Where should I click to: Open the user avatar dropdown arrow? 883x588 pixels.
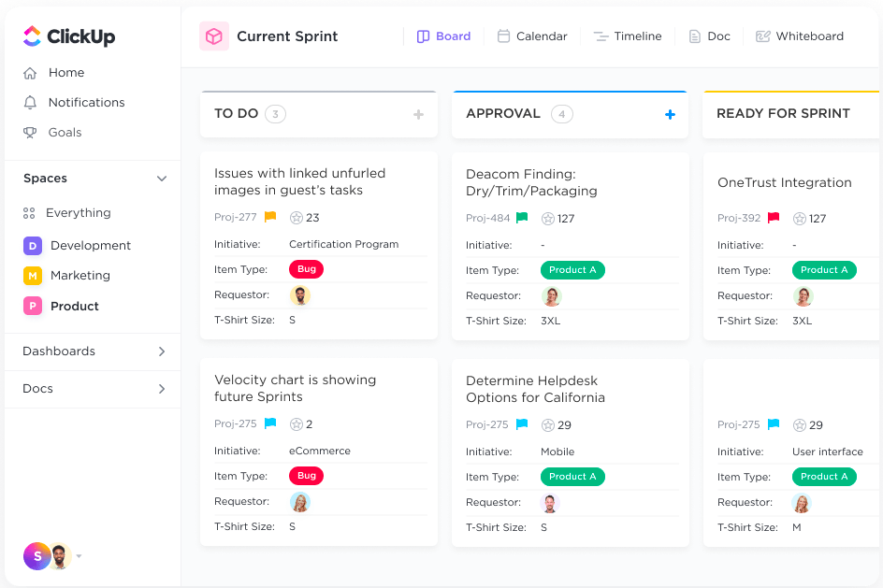click(x=80, y=556)
